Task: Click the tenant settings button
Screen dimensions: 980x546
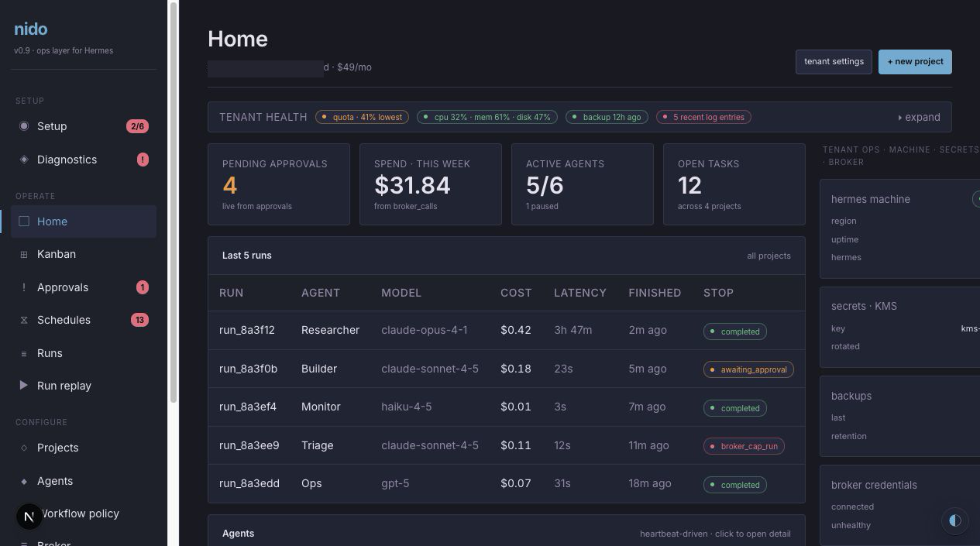Action: [x=834, y=62]
